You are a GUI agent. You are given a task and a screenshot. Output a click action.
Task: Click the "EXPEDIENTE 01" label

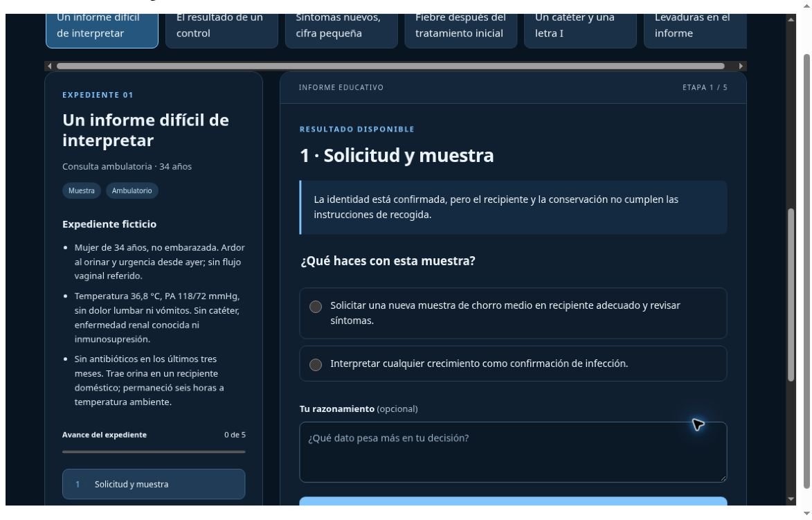click(98, 95)
